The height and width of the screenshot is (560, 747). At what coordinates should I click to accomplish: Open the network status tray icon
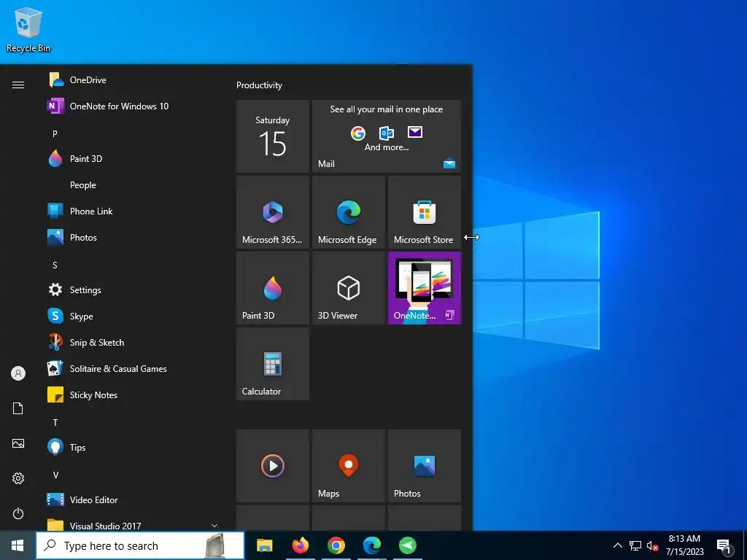tap(635, 545)
